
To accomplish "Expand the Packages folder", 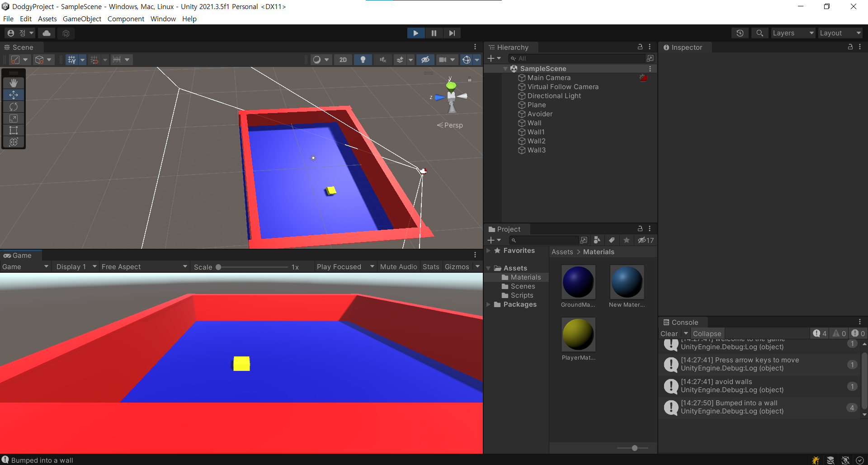I will (488, 304).
